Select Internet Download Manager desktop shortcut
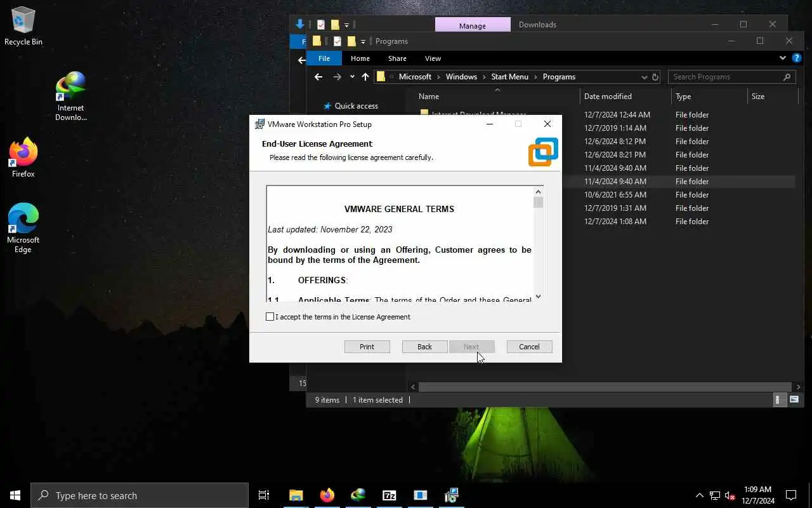Viewport: 812px width, 508px height. pyautogui.click(x=70, y=96)
